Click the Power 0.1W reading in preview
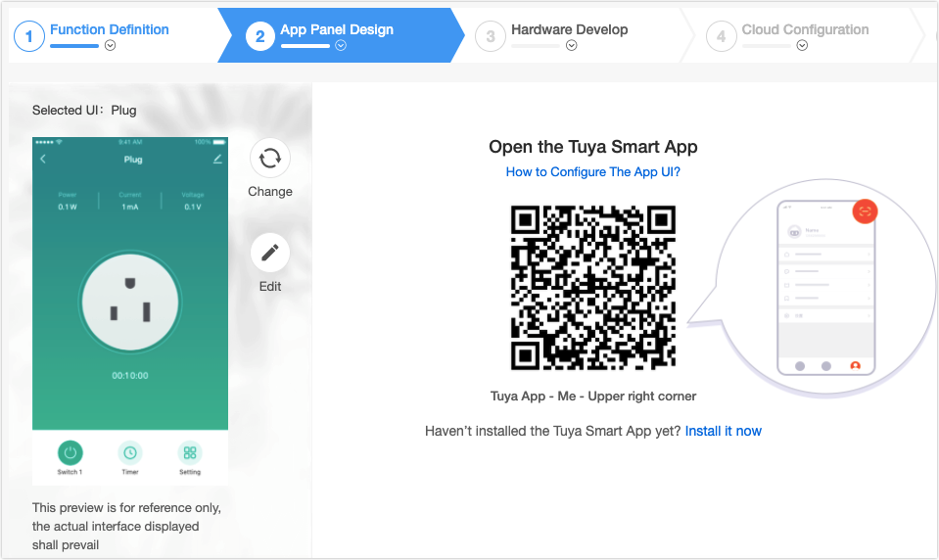This screenshot has width=939, height=560. (68, 202)
